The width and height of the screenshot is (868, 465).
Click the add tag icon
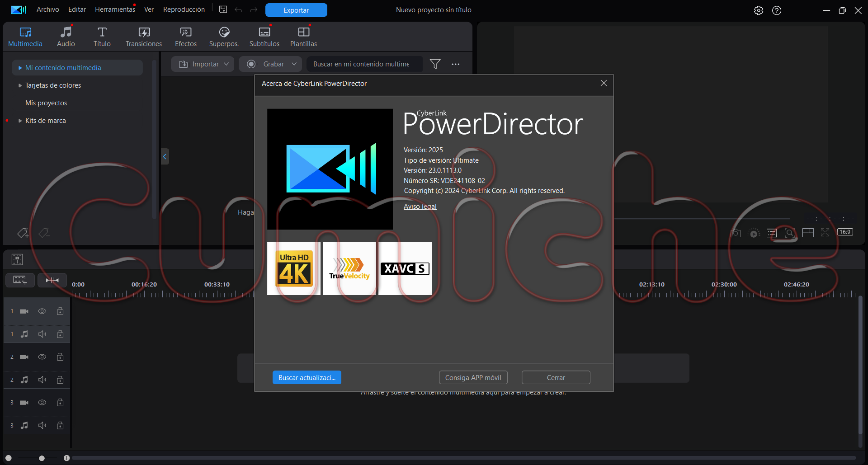23,233
